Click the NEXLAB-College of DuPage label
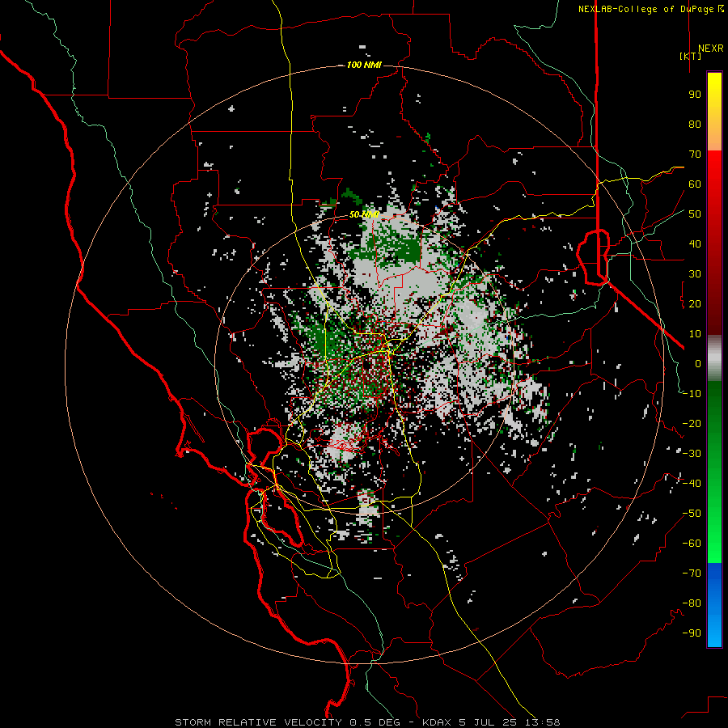Viewport: 728px width, 728px height. (x=651, y=9)
